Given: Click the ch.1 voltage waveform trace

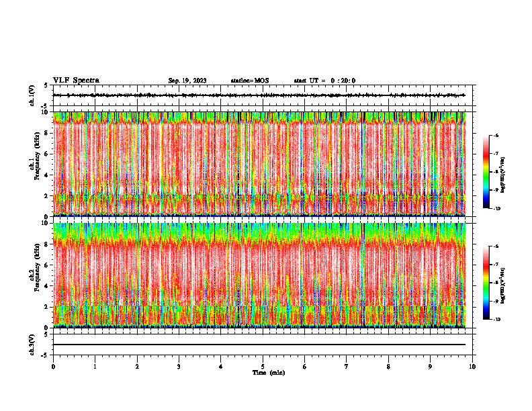Looking at the screenshot, I should click(x=259, y=95).
